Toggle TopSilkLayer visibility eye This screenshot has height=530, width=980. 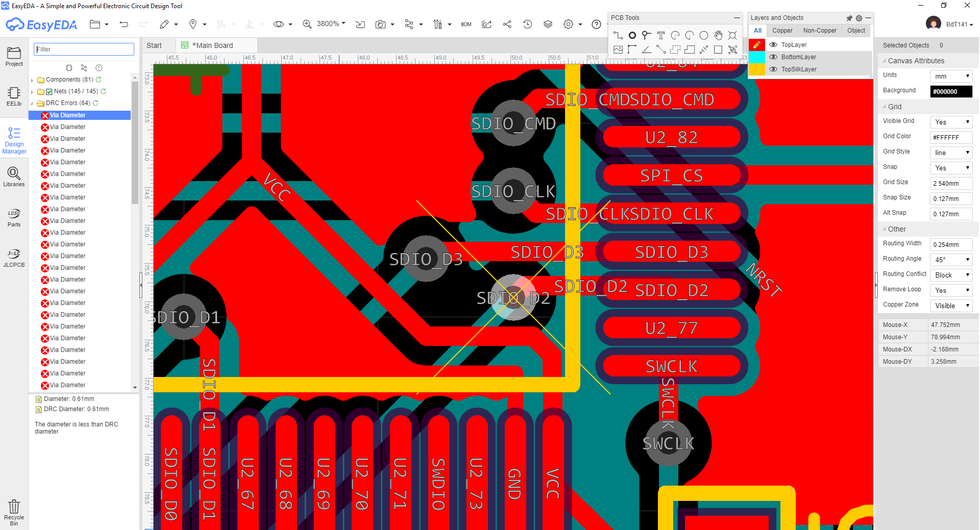(773, 69)
